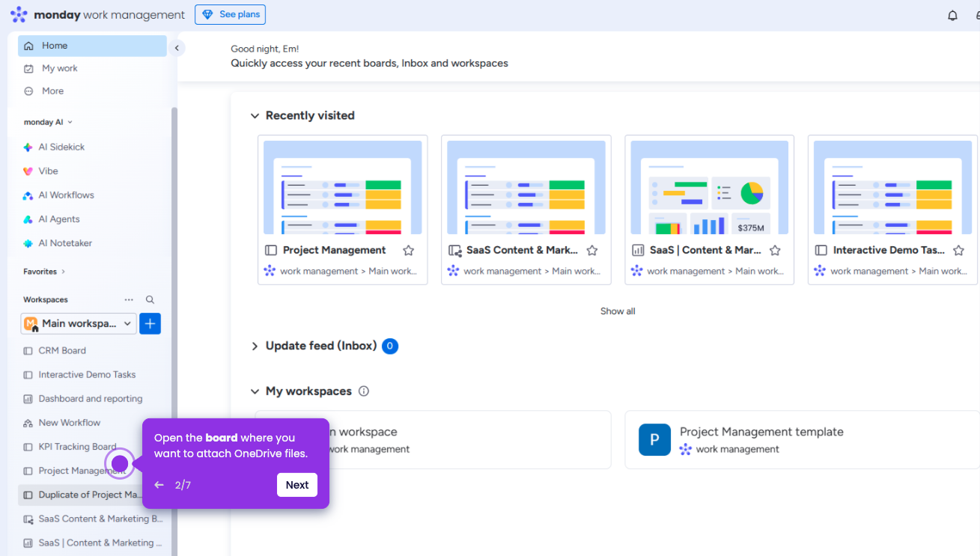Click Project Management card title
980x556 pixels.
tap(335, 251)
